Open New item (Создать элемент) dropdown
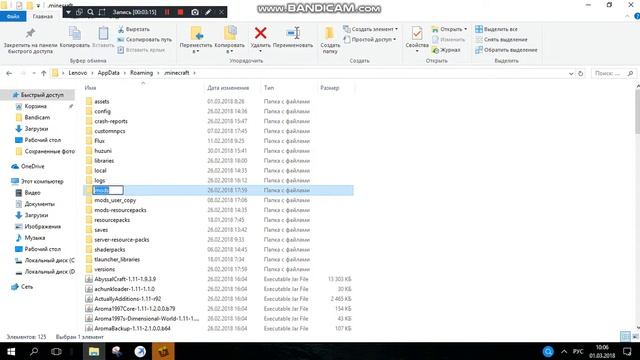This screenshot has width=640, height=360. 371,29
